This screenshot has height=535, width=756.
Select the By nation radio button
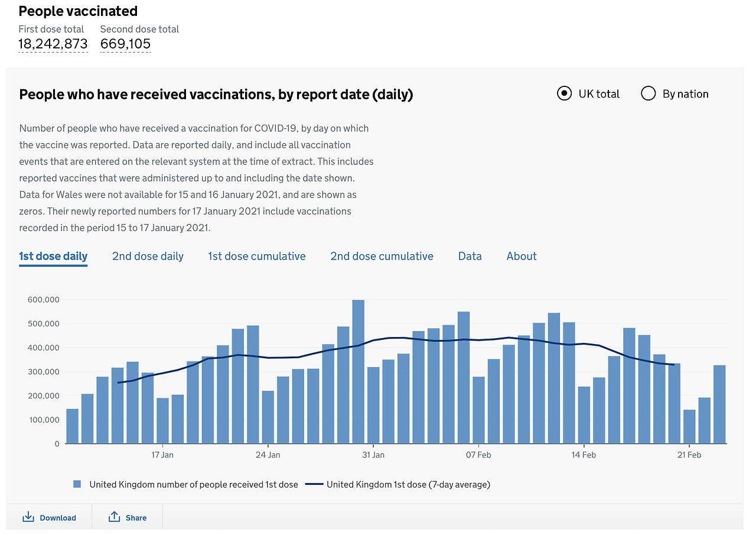tap(649, 93)
